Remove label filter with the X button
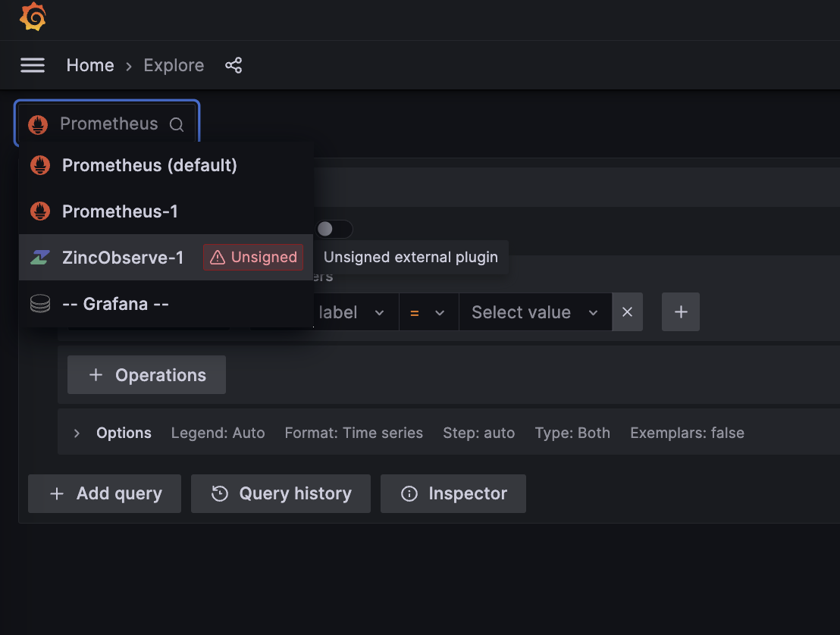This screenshot has height=635, width=840. tap(627, 312)
